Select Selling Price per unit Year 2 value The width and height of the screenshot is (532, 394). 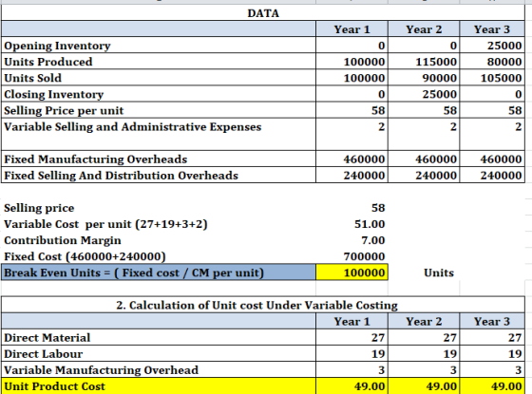tap(424, 110)
